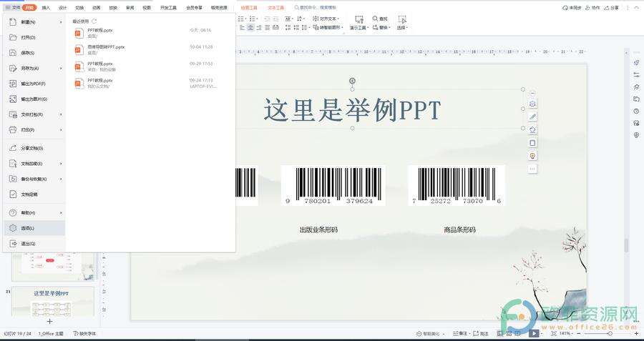Click the pen style icon in floating toolbar

532,117
